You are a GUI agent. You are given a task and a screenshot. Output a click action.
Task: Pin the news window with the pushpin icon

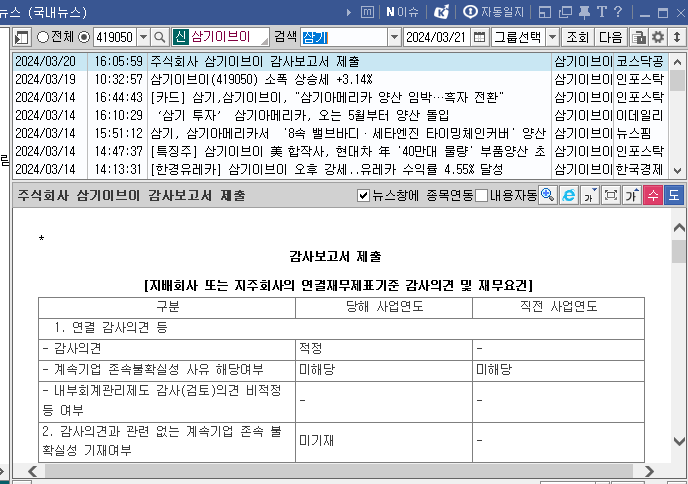pos(584,12)
